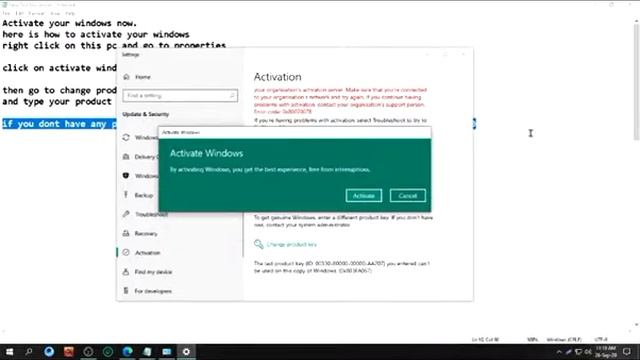
Task: Focus the Find a setting search box
Action: [180, 96]
